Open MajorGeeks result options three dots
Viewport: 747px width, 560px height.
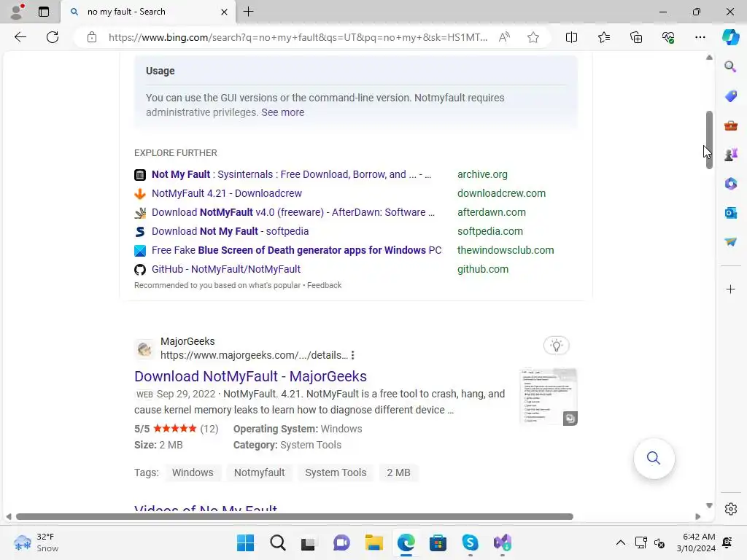(352, 355)
